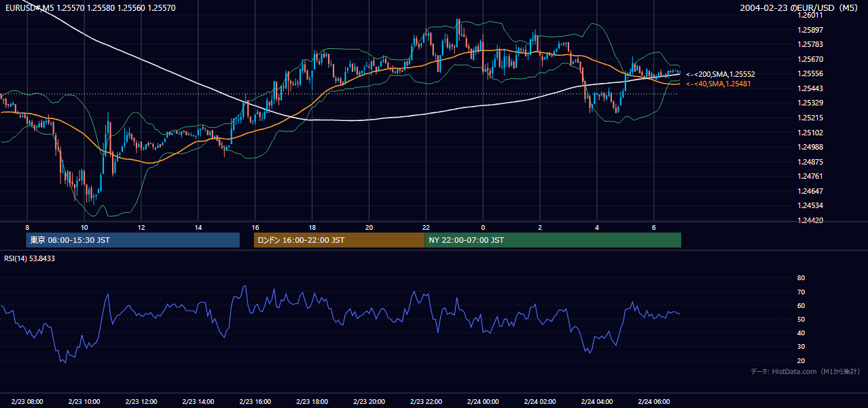Click the RSI 70 level label
This screenshot has height=408, width=868.
click(801, 292)
